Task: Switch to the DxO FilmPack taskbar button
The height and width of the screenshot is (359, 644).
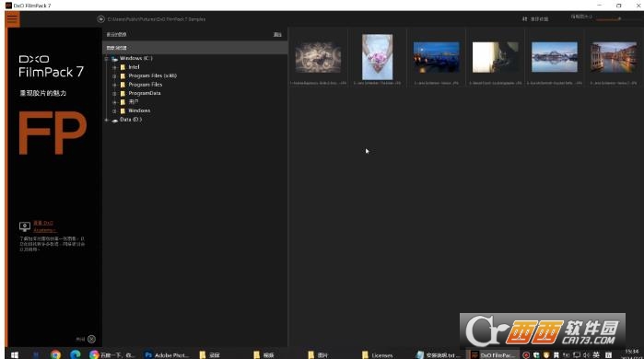Action: coord(493,355)
